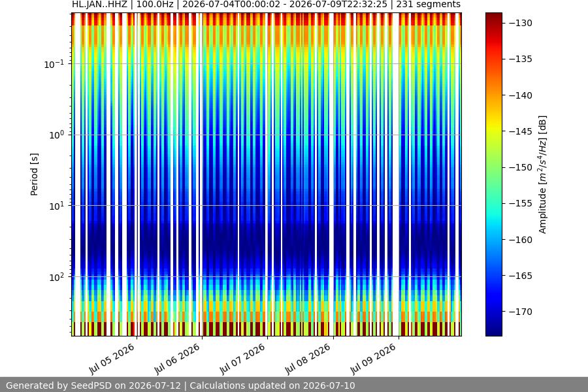This screenshot has height=392, width=588.
Task: Click the 'Calculations updated on 2026-07-10' footer text
Action: (x=272, y=385)
